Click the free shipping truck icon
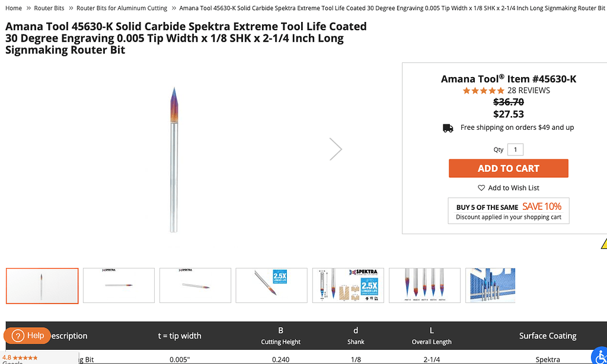Image resolution: width=607 pixels, height=364 pixels. click(449, 127)
